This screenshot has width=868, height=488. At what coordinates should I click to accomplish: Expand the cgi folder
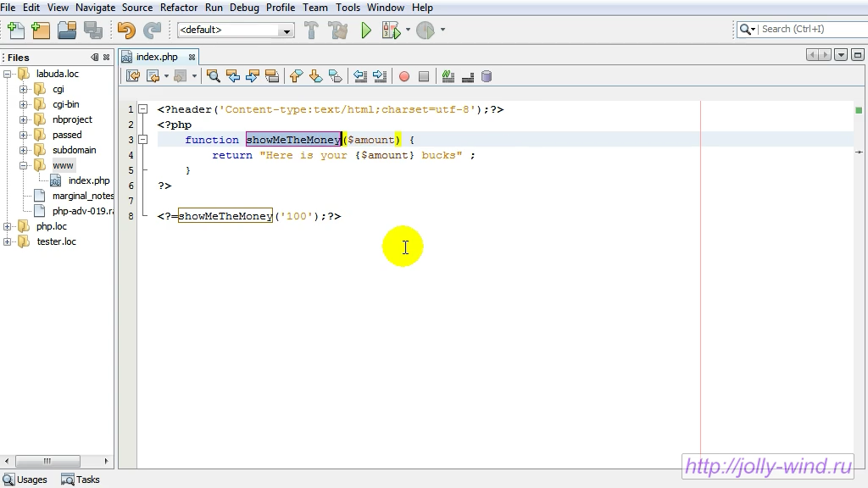coord(23,89)
